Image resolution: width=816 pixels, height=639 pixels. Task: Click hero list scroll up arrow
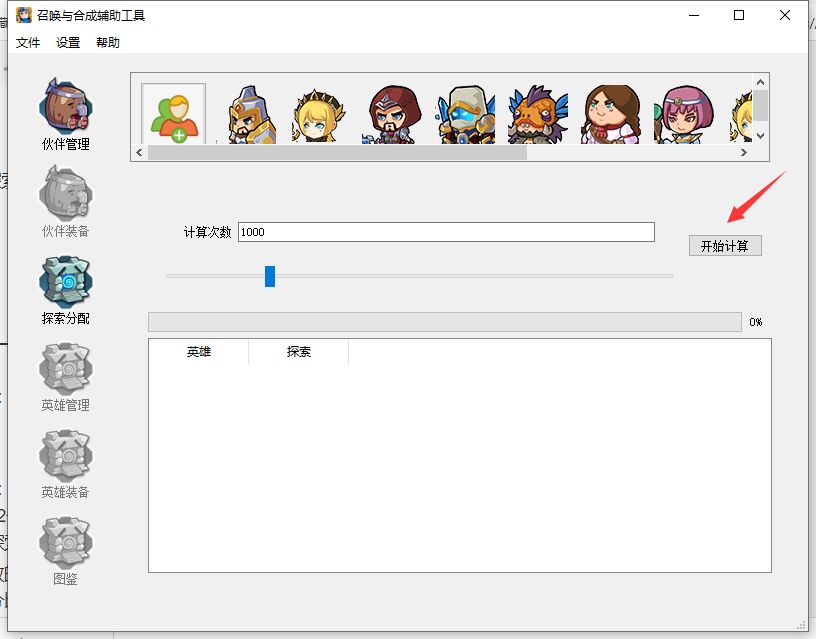[760, 82]
